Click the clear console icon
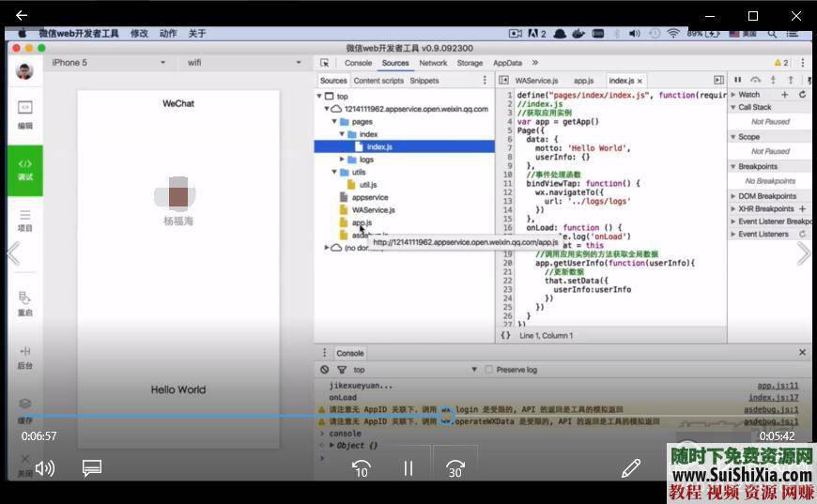817x504 pixels. 325,370
